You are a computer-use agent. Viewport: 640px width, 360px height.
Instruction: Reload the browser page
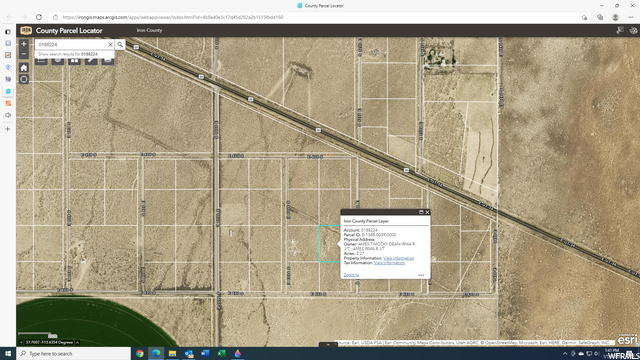pyautogui.click(x=39, y=17)
